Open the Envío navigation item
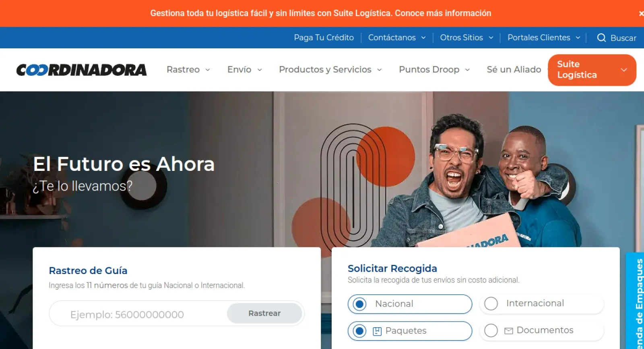 coord(239,70)
